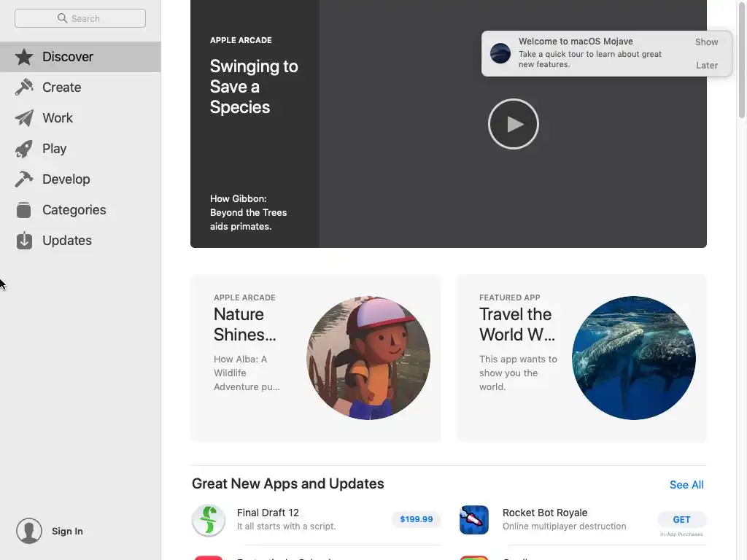Open the Final Draft 12 app icon
747x560 pixels.
tap(209, 520)
